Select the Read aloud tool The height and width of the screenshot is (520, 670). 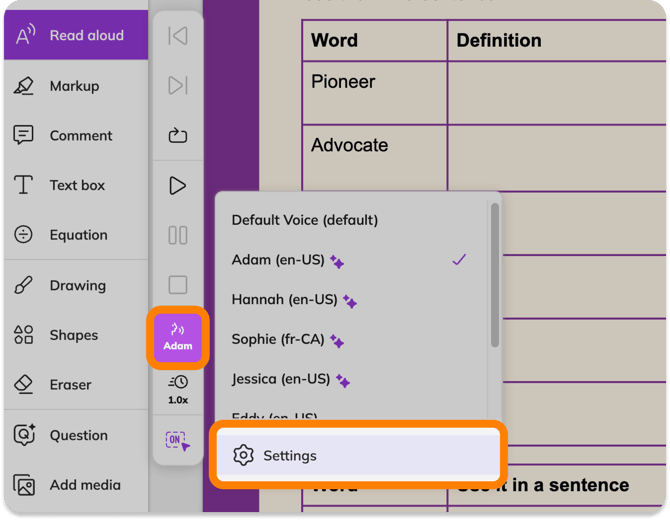[x=76, y=35]
